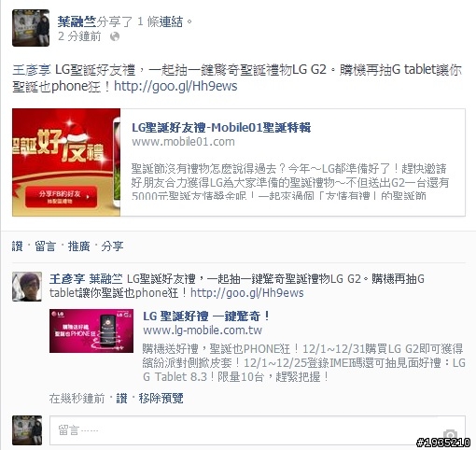Open 葉融竺 name link in post header
Screen dimensions: 476x450
pos(77,21)
